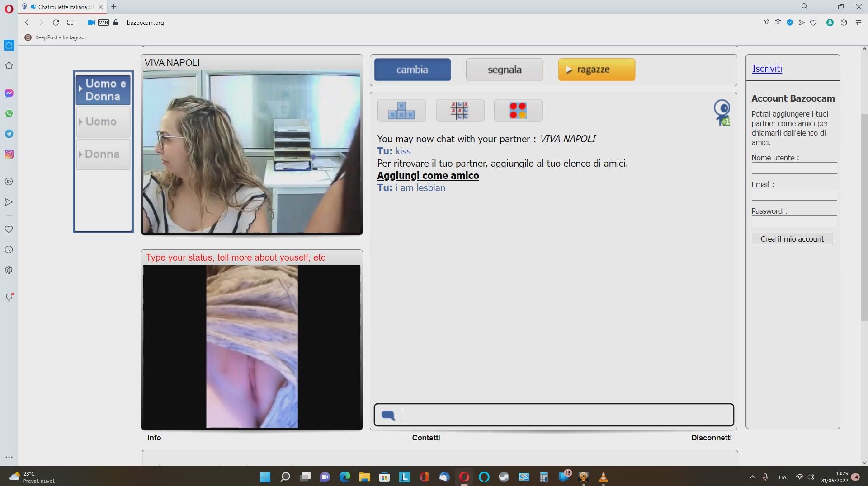This screenshot has height=486, width=868.
Task: Select the Uomo filter option
Action: [x=103, y=121]
